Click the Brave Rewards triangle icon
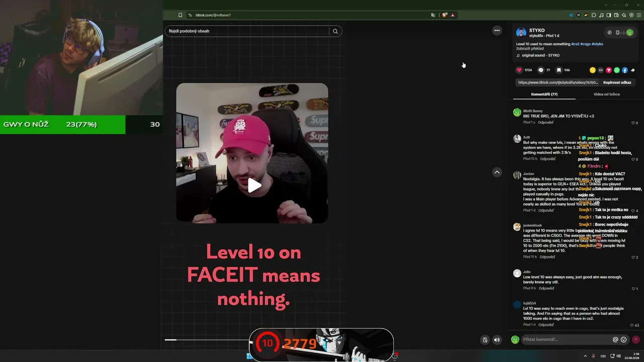Viewport: 644px width, 362px height. 453,15
